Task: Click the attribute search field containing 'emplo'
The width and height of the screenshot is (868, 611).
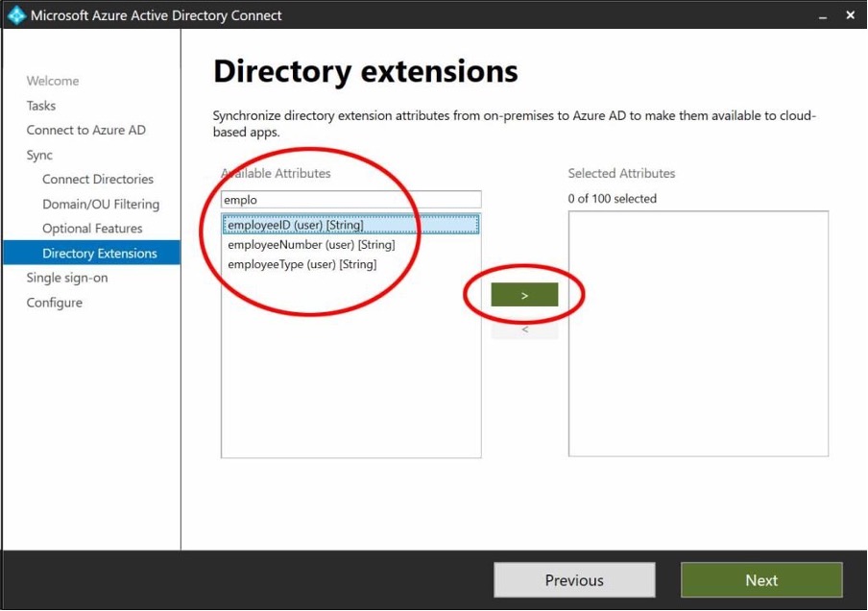Action: coord(350,200)
